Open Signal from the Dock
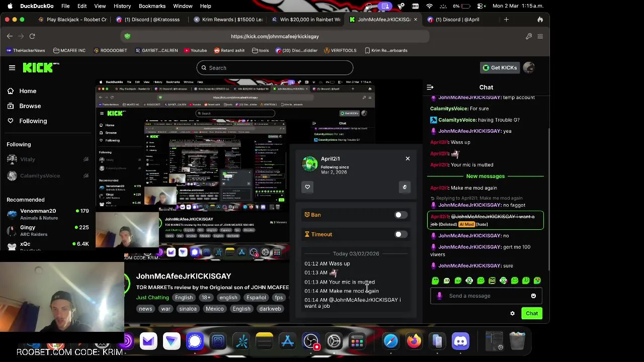The image size is (644, 362). tap(195, 341)
